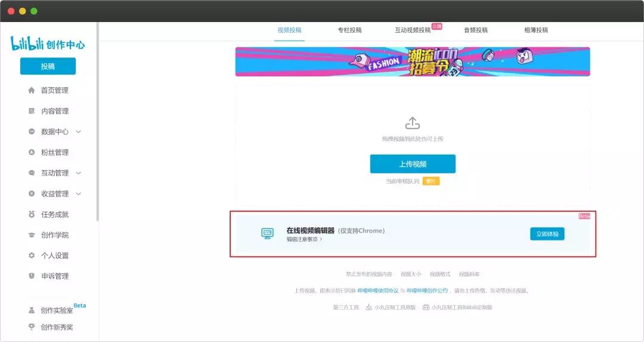Switch to the 音频投稿 tab
The height and width of the screenshot is (342, 644).
[476, 30]
